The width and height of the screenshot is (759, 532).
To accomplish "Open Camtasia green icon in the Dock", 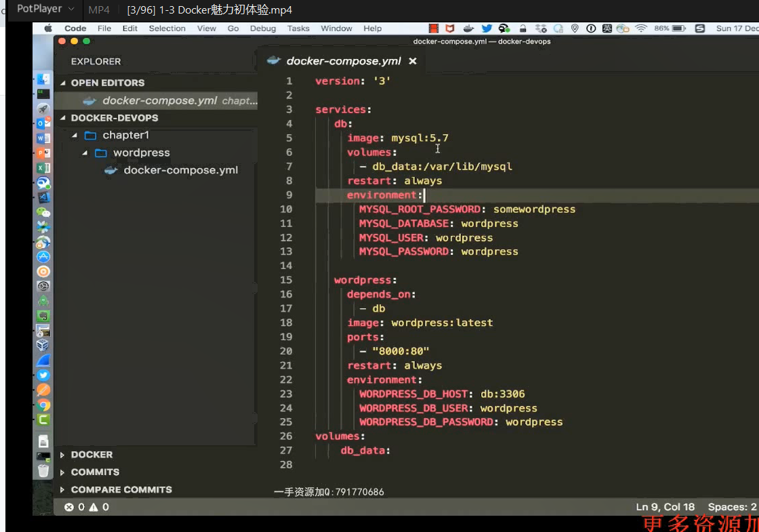I will pos(43,420).
